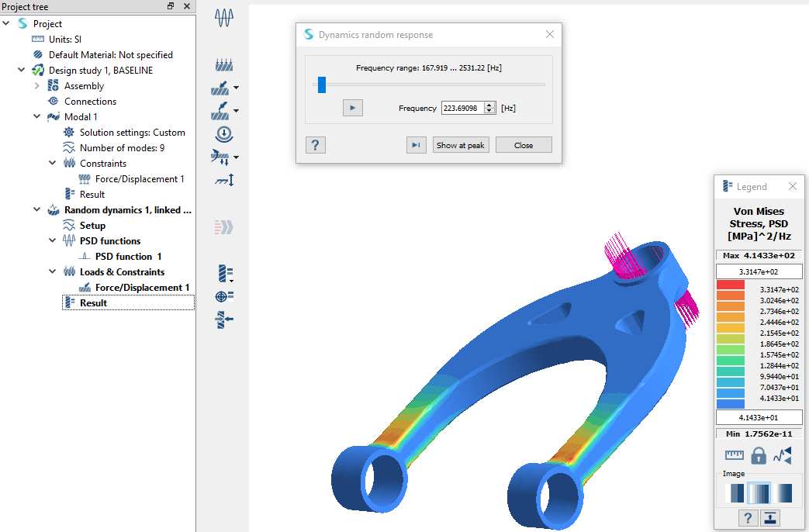Click the frequency range slider handle
Image resolution: width=809 pixels, height=532 pixels.
point(322,85)
